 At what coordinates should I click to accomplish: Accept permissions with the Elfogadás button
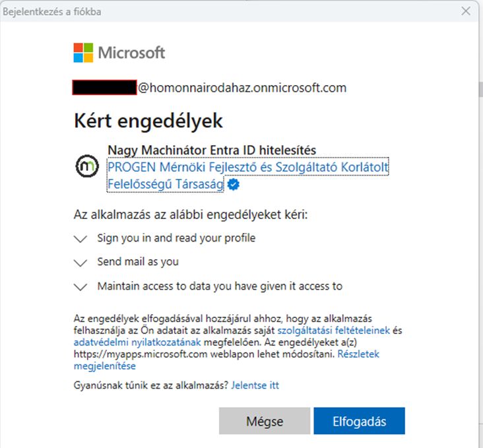(359, 422)
